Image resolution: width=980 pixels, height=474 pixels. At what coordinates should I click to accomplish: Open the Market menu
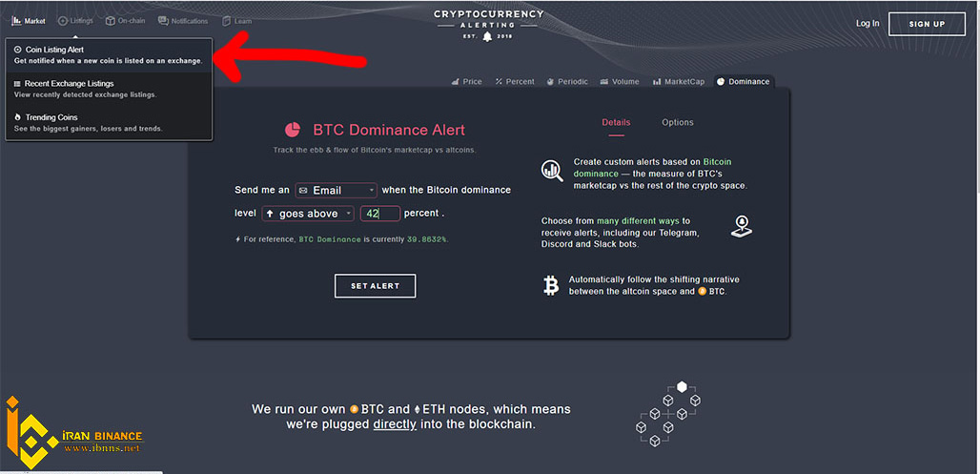[x=29, y=21]
